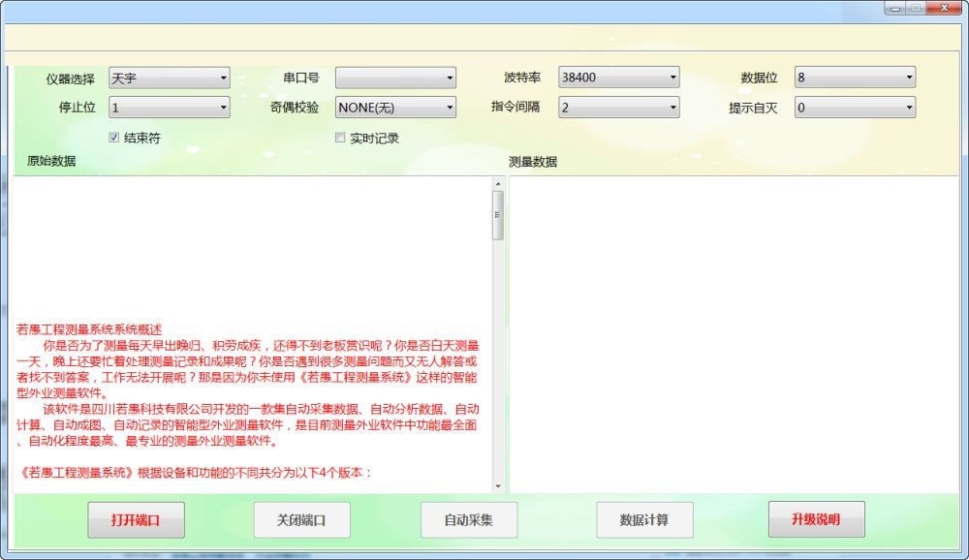Click the line mentioning 4个版本
The height and width of the screenshot is (560, 969).
click(x=194, y=473)
